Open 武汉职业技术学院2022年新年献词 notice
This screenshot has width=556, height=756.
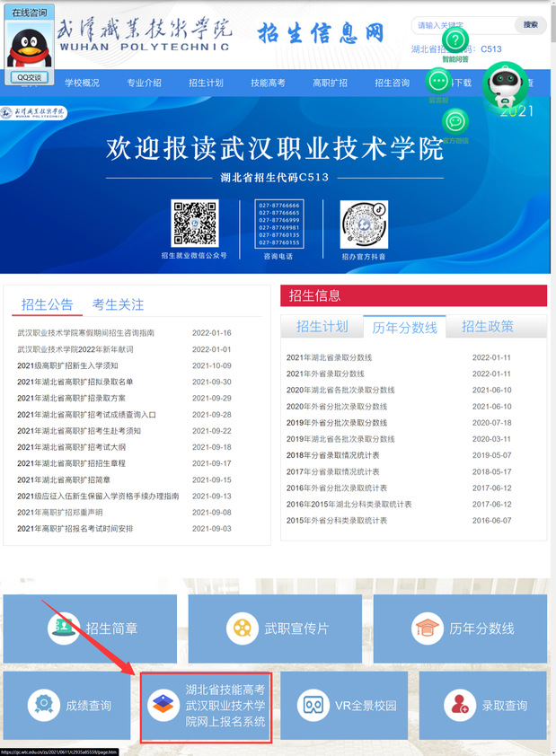pyautogui.click(x=75, y=349)
